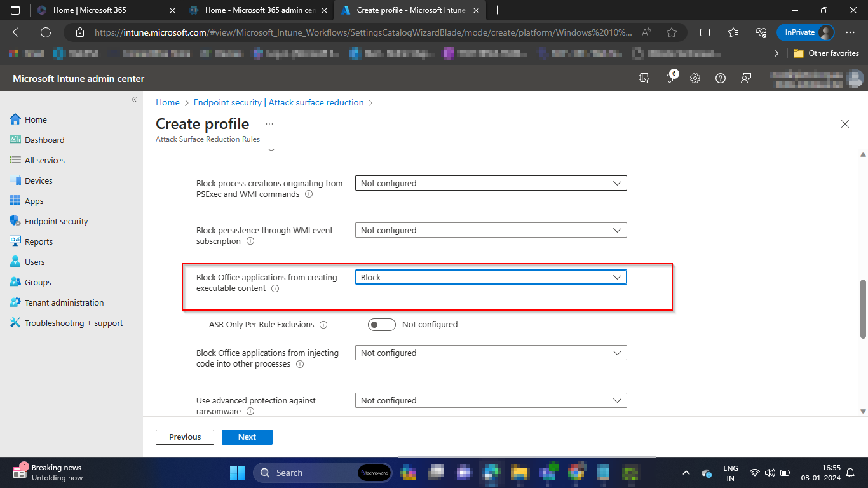This screenshot has width=868, height=488.
Task: Open PSExec and WMI commands dropdown
Action: [x=491, y=183]
